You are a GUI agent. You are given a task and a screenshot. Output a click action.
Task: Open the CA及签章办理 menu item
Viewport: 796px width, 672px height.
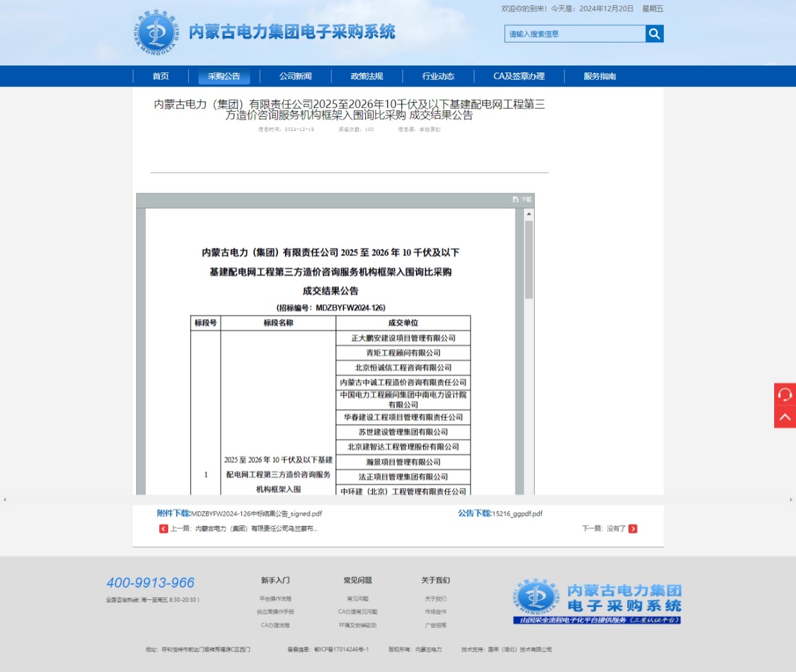click(519, 76)
